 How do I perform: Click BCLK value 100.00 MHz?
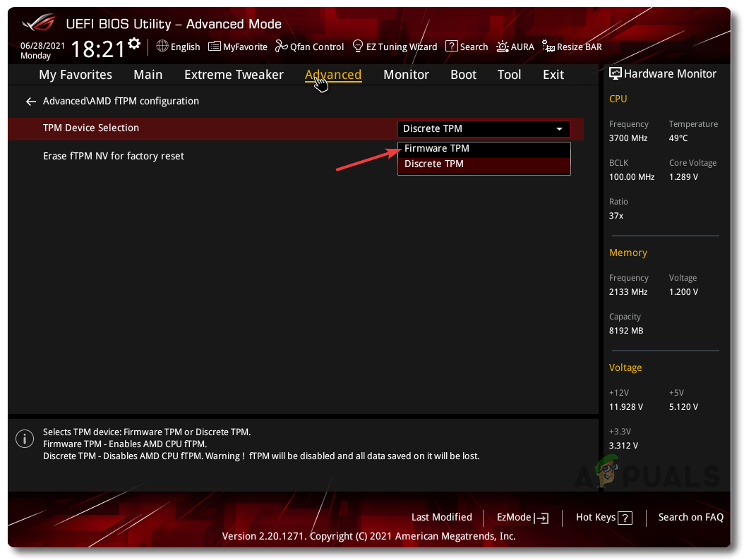(632, 177)
